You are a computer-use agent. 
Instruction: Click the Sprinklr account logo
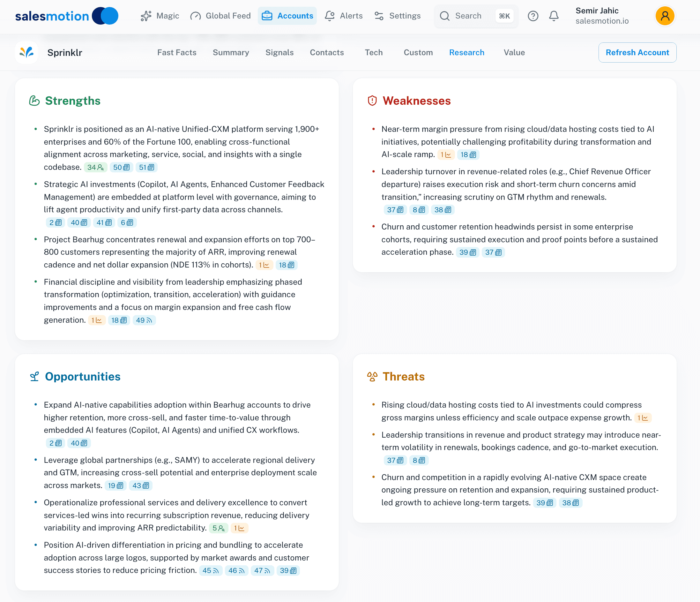click(26, 52)
